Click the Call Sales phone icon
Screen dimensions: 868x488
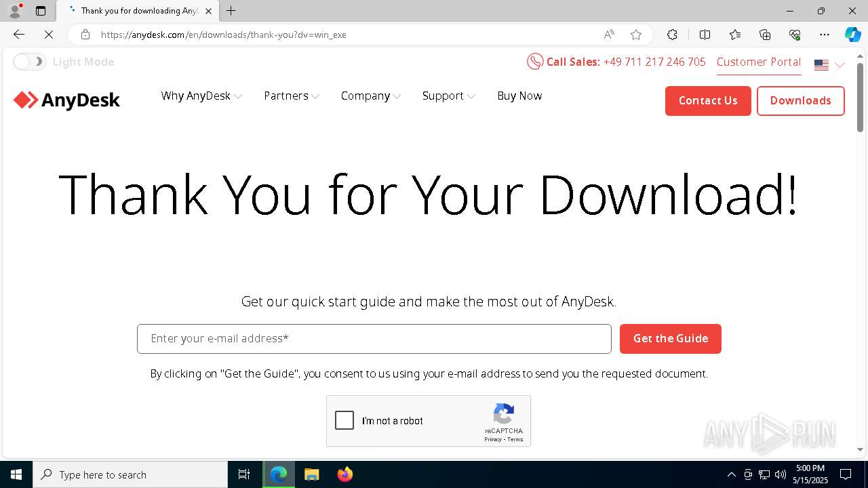535,62
